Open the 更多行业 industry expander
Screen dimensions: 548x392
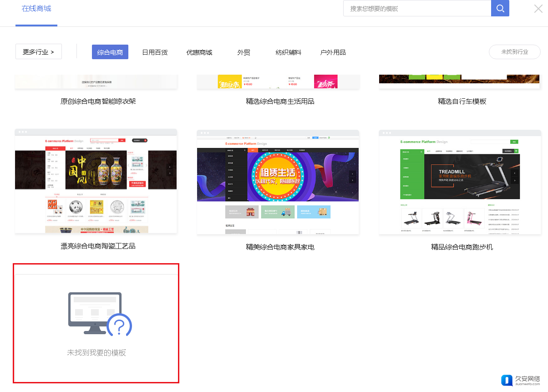coord(39,52)
